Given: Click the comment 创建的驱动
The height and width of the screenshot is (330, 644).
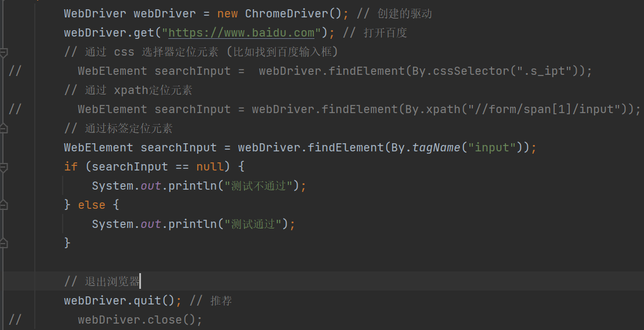Looking at the screenshot, I should point(394,13).
